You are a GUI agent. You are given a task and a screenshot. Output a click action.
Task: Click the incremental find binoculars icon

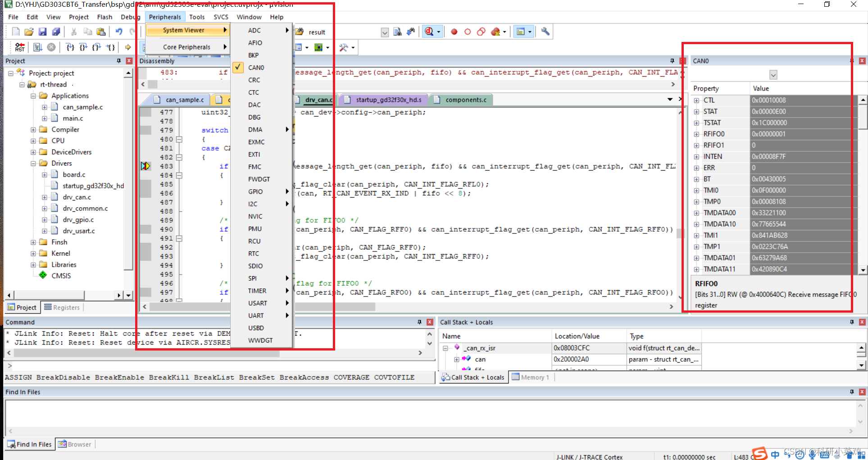[411, 32]
